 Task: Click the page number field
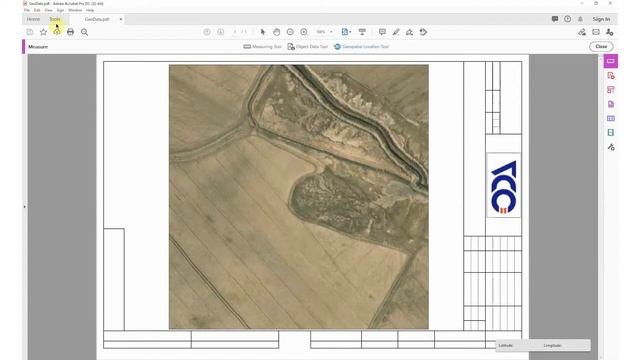pos(235,32)
